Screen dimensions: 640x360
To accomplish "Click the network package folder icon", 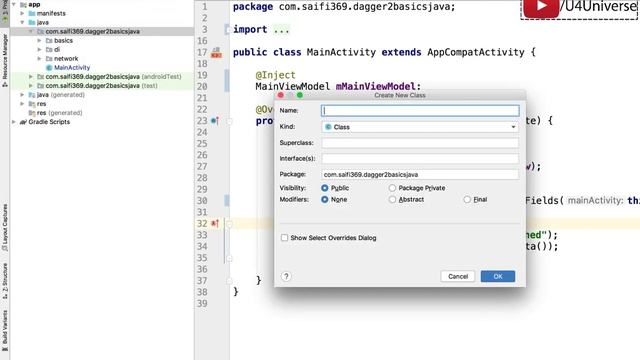I will (49, 58).
